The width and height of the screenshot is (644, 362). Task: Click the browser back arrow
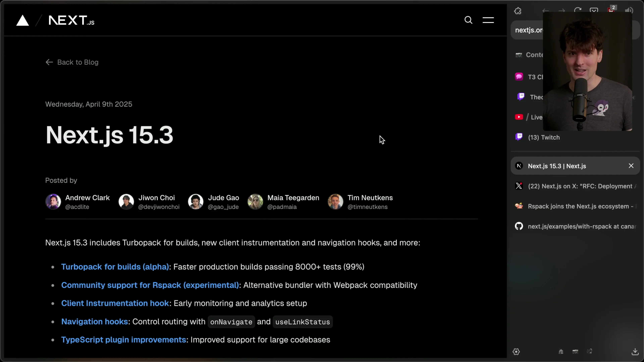546,11
